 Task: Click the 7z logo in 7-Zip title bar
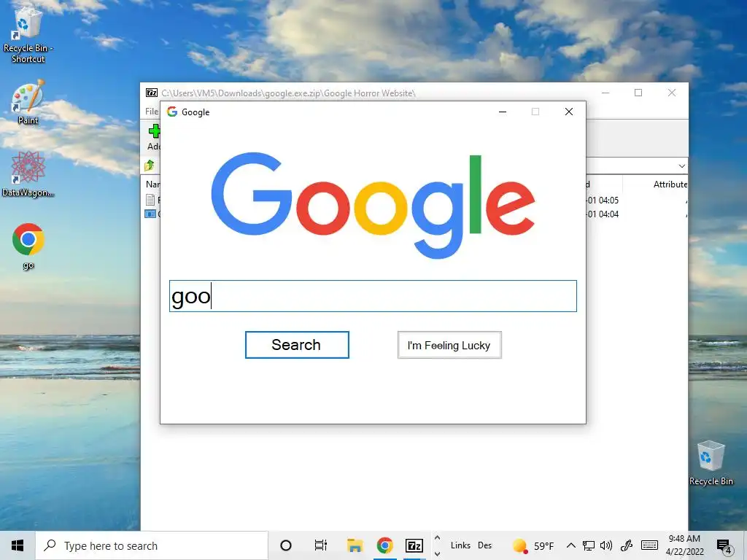pos(152,93)
